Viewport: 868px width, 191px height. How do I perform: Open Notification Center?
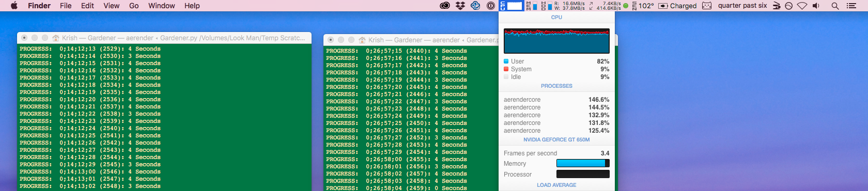[851, 6]
